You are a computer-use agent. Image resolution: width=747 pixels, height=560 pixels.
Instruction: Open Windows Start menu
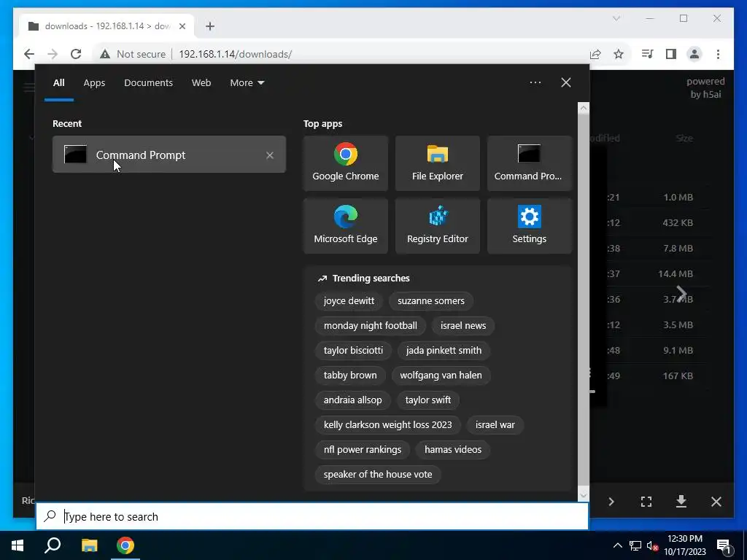coord(18,545)
